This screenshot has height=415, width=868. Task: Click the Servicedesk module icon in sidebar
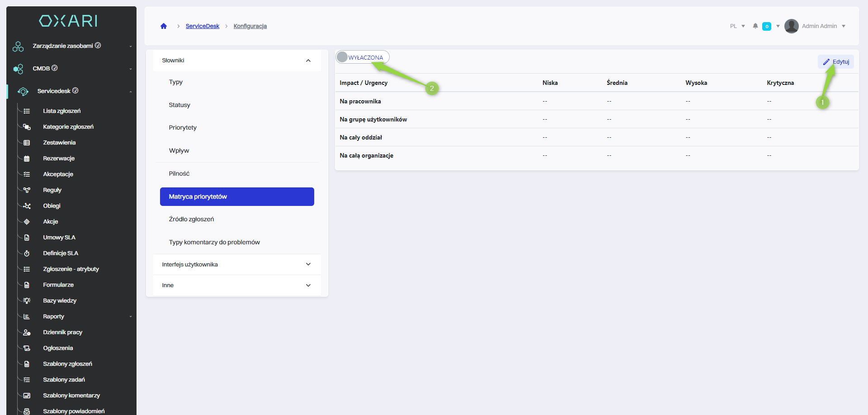coord(23,92)
